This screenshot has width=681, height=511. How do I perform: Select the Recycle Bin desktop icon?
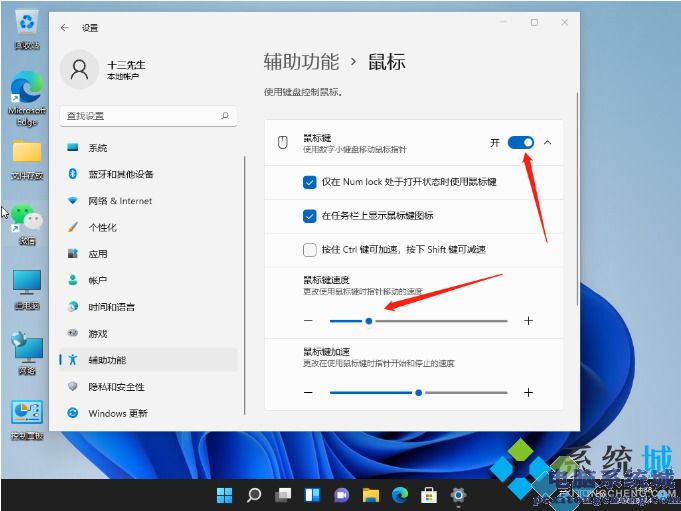coord(27,30)
